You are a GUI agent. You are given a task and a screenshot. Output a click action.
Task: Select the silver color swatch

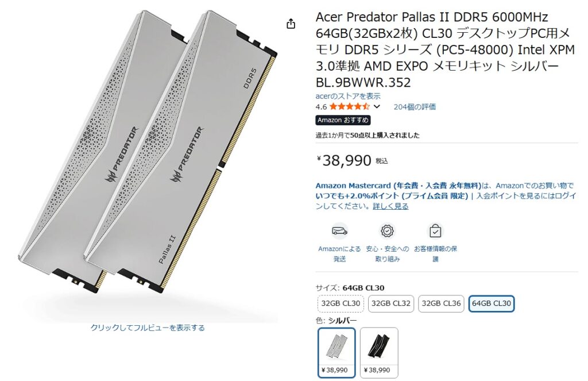(x=336, y=352)
